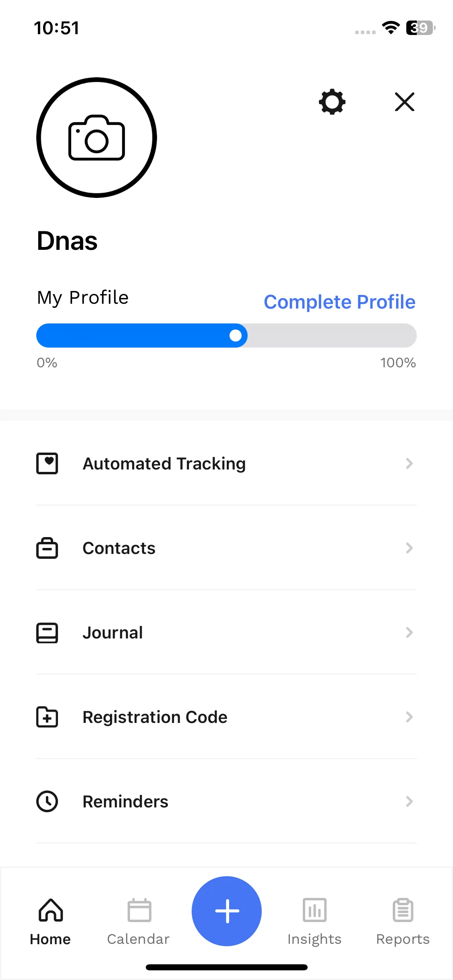
Task: Click the Journal book icon
Action: 47,633
